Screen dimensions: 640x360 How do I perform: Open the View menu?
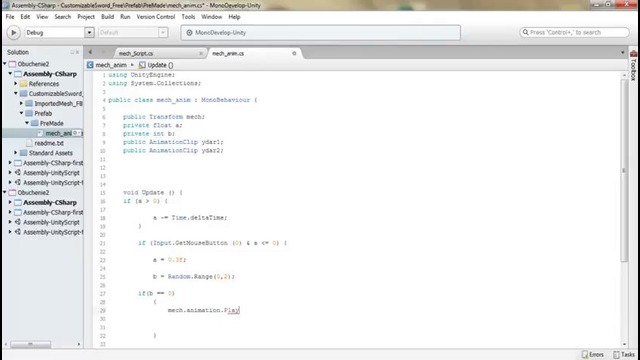click(x=42, y=17)
